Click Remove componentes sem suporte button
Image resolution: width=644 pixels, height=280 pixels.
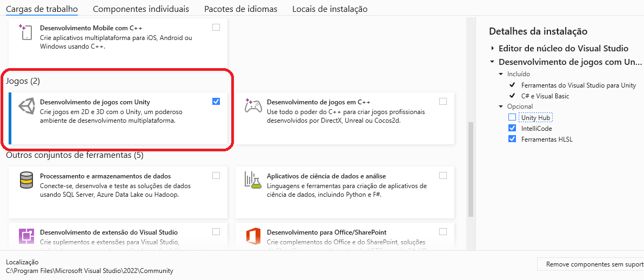tap(591, 264)
